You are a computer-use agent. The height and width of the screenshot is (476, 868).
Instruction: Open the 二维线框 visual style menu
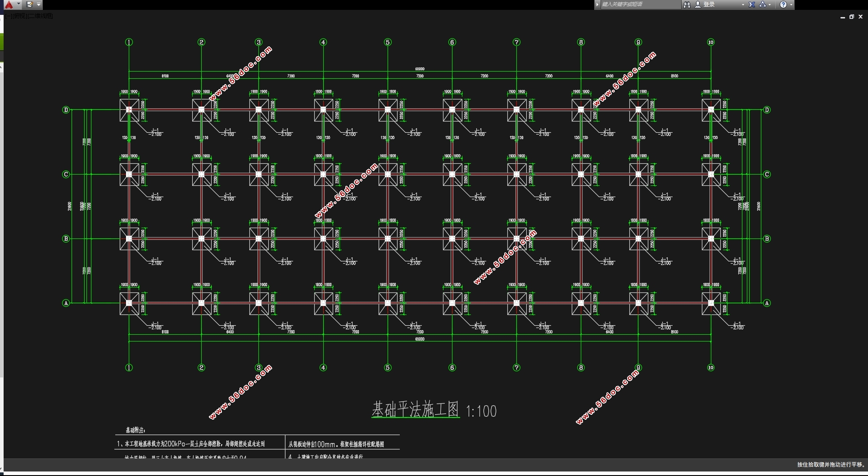point(41,16)
